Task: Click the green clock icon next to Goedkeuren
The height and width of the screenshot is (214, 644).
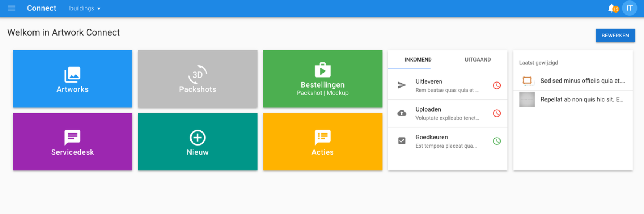Action: pos(497,141)
